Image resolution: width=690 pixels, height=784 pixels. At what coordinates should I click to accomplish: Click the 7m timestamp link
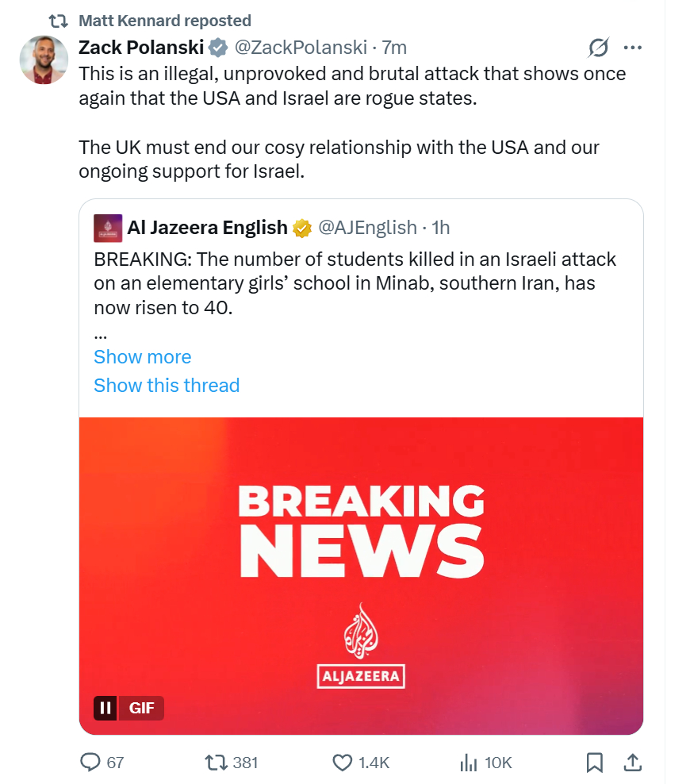tap(395, 48)
